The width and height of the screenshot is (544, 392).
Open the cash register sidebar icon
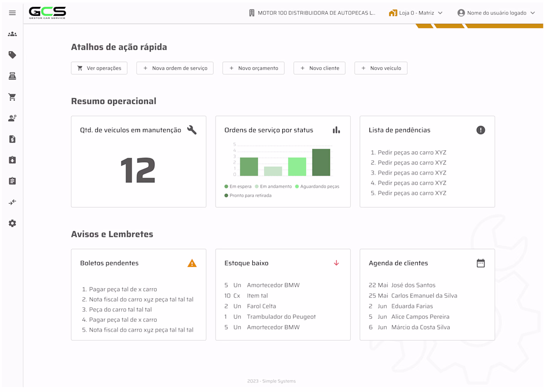tap(12, 76)
